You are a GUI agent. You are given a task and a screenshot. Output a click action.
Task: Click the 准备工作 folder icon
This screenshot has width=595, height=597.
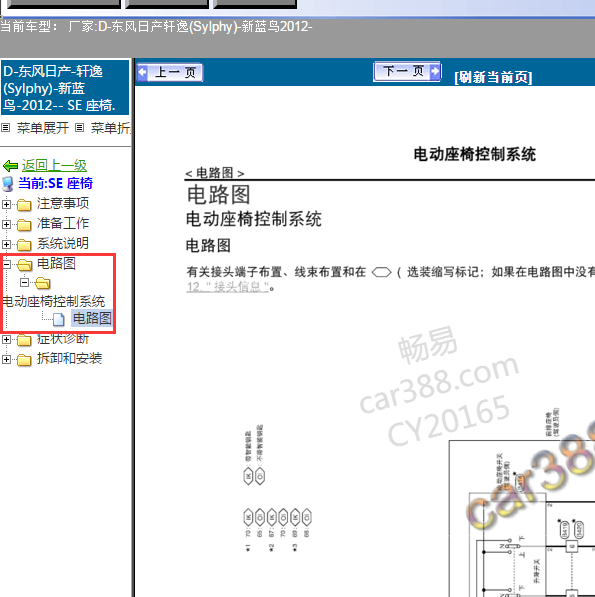tap(24, 225)
